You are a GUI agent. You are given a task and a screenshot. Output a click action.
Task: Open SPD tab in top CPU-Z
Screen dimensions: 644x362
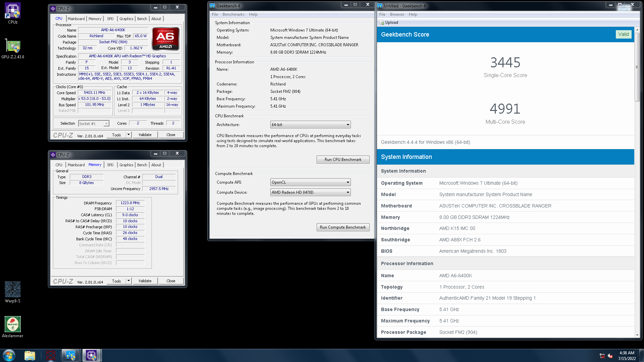tap(110, 19)
